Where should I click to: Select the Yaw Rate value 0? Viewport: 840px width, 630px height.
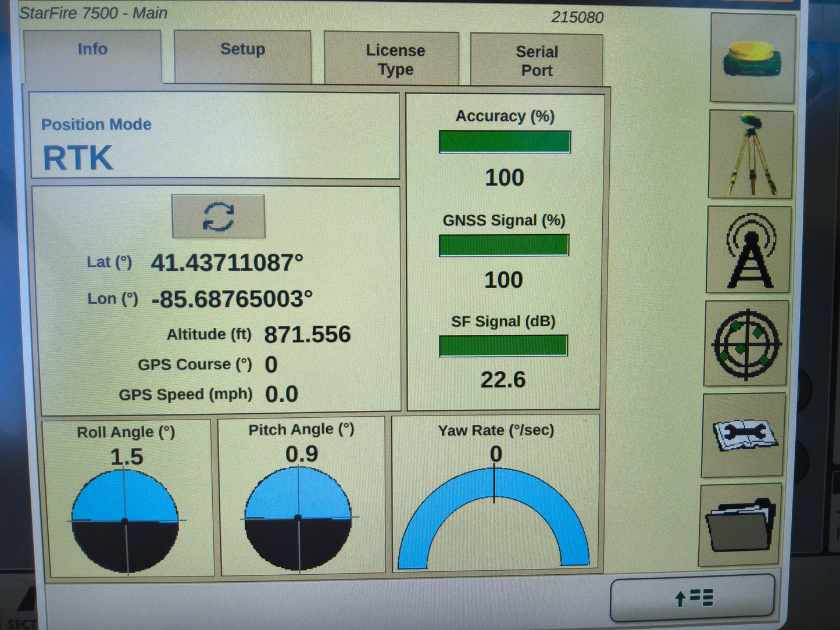click(496, 454)
